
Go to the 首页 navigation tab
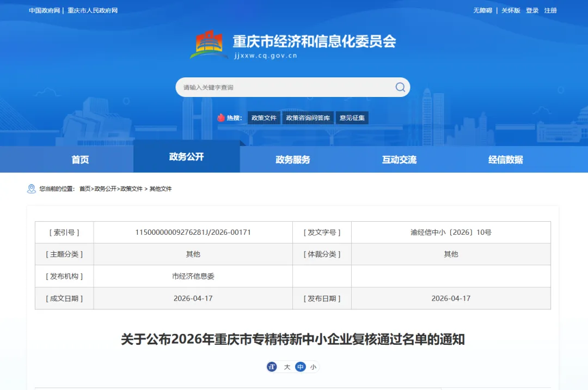point(80,160)
